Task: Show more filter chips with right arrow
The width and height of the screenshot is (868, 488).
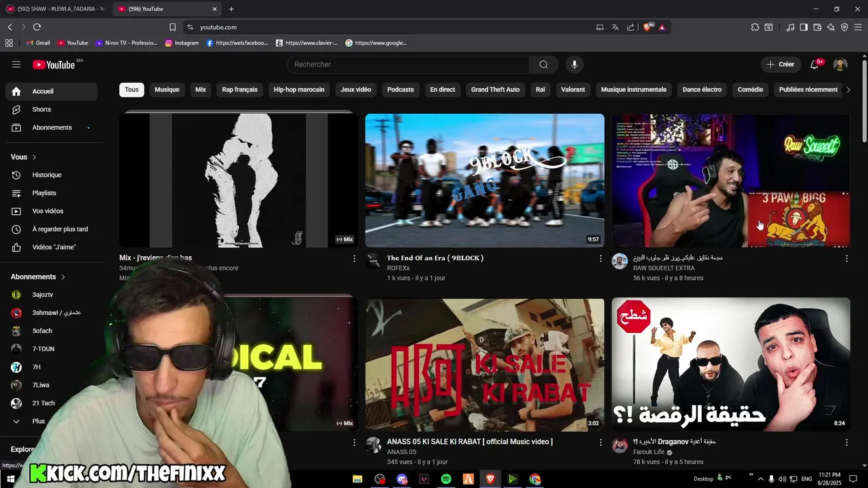Action: click(848, 89)
